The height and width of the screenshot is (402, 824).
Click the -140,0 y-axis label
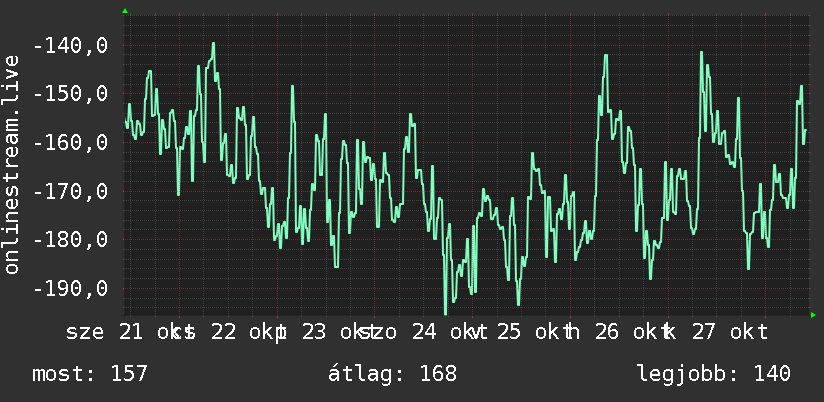70,46
